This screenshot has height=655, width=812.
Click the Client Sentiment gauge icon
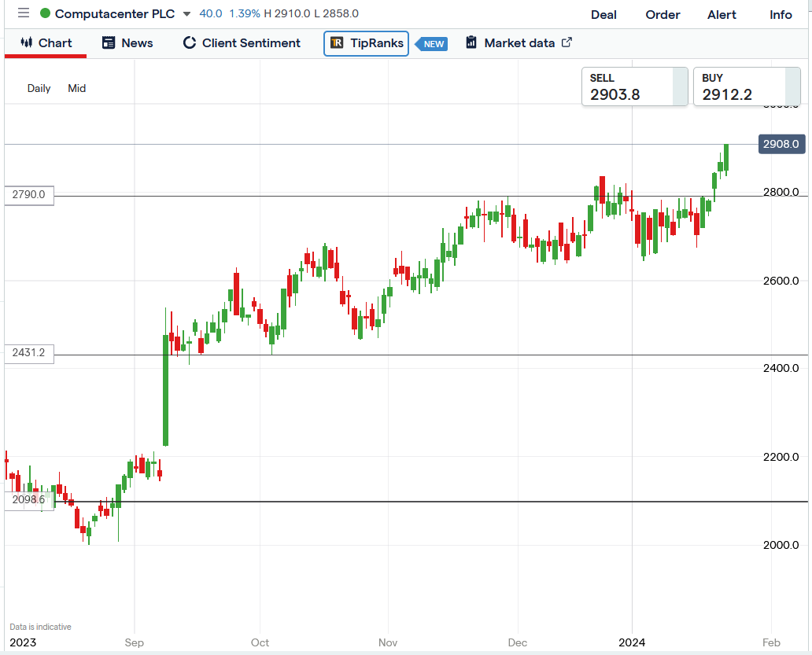(x=190, y=42)
